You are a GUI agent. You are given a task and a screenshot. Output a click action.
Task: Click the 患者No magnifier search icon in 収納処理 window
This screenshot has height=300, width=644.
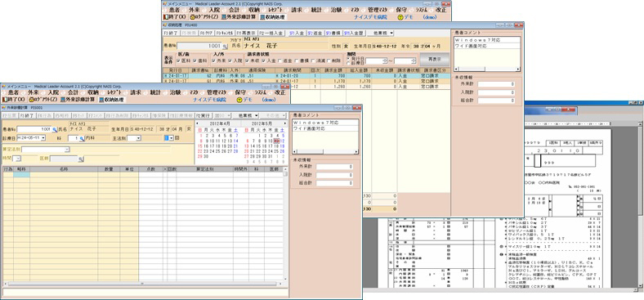point(225,46)
